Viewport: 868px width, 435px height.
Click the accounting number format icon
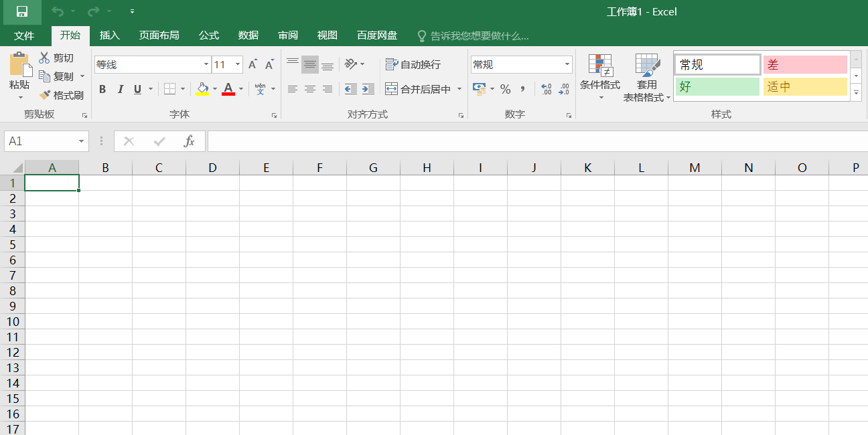pos(479,89)
